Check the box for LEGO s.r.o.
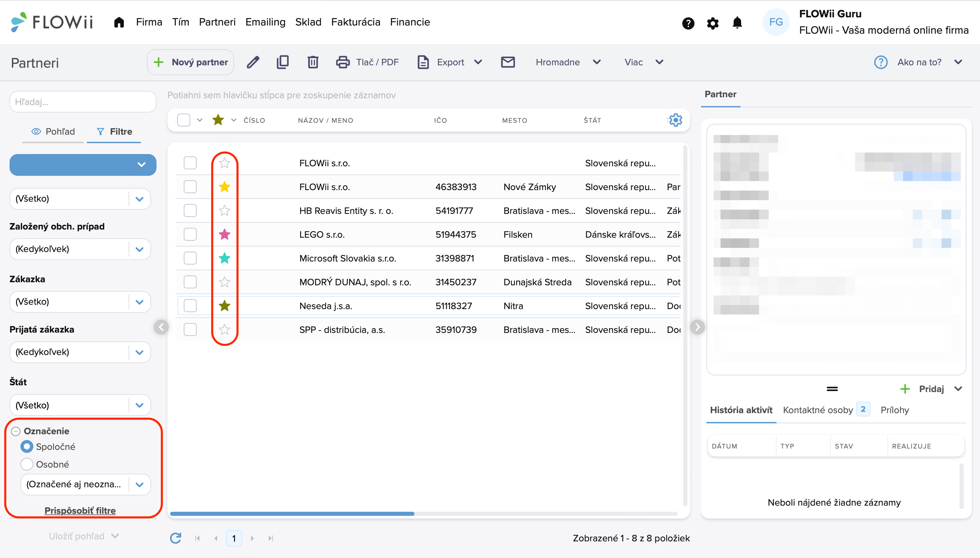Image resolution: width=980 pixels, height=558 pixels. 190,234
